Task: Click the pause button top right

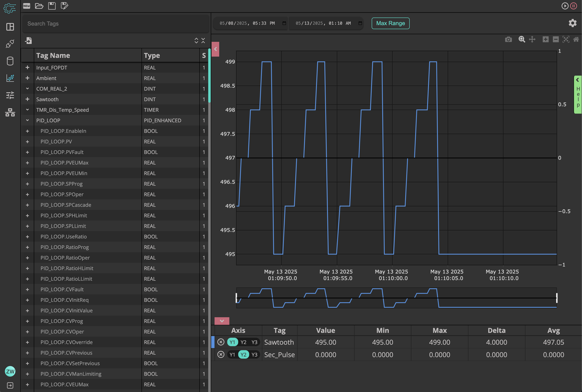Action: pyautogui.click(x=574, y=6)
